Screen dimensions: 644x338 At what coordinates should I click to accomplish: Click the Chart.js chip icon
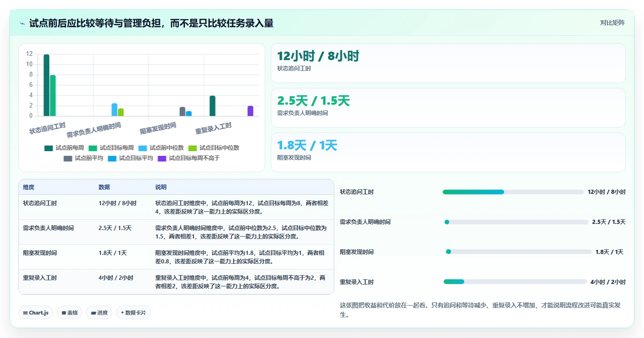[x=25, y=313]
